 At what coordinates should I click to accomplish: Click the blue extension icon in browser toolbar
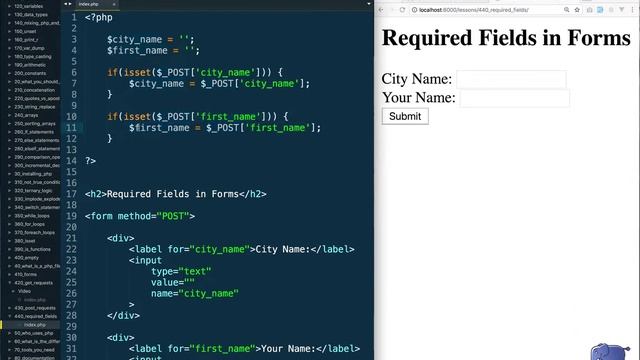600,10
